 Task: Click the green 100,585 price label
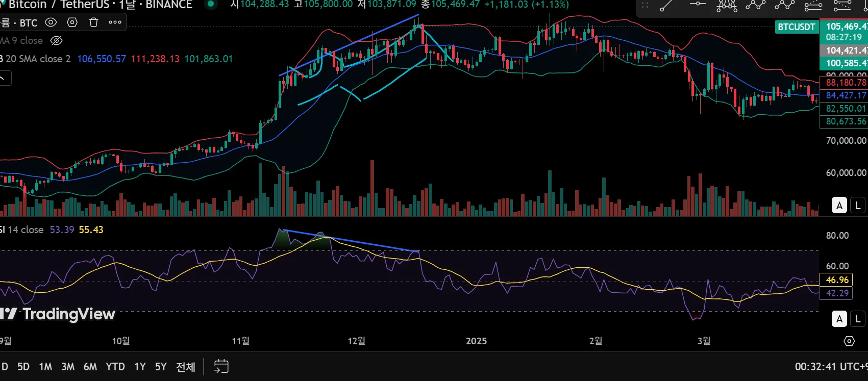[845, 63]
